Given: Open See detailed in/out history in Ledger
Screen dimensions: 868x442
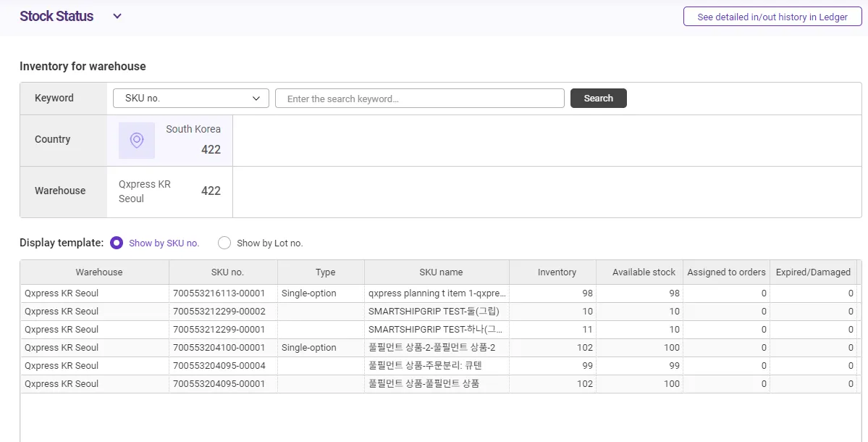Looking at the screenshot, I should coord(772,17).
